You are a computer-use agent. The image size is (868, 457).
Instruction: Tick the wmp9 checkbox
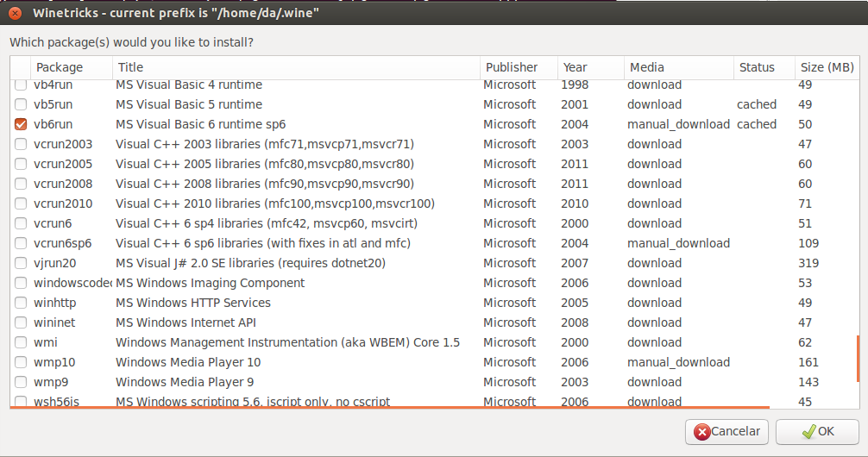pyautogui.click(x=21, y=382)
